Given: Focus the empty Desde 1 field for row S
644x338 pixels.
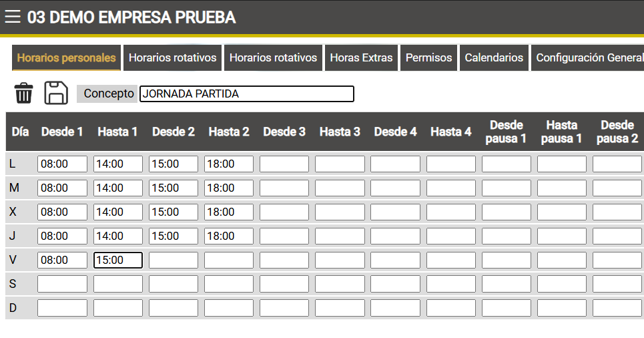Looking at the screenshot, I should tap(63, 284).
